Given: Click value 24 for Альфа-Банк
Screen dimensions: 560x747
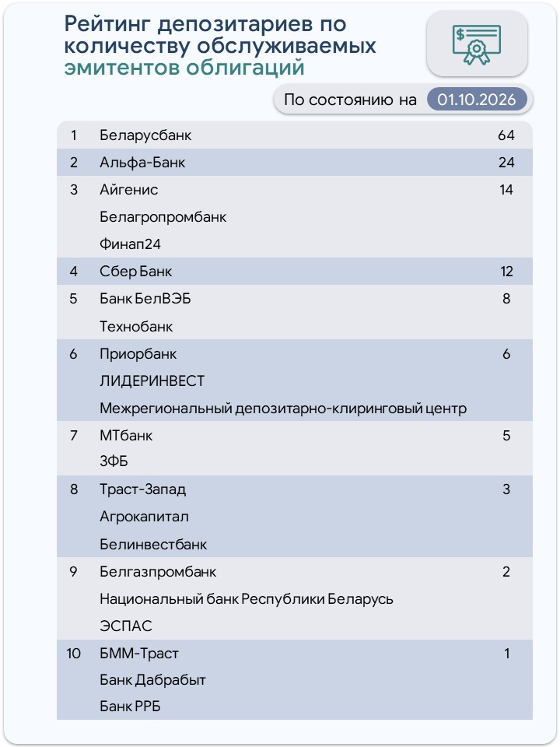Looking at the screenshot, I should [506, 163].
